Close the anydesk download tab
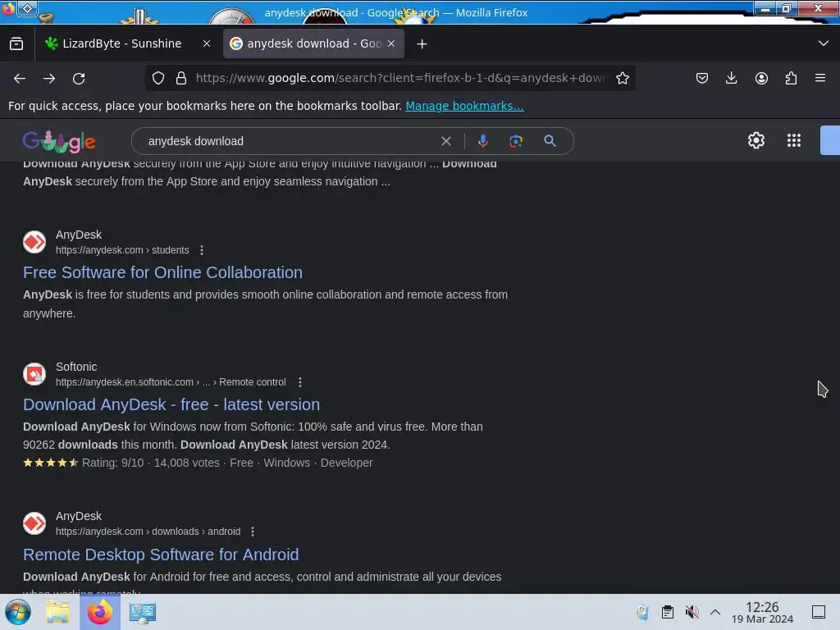This screenshot has width=840, height=630. 391,44
